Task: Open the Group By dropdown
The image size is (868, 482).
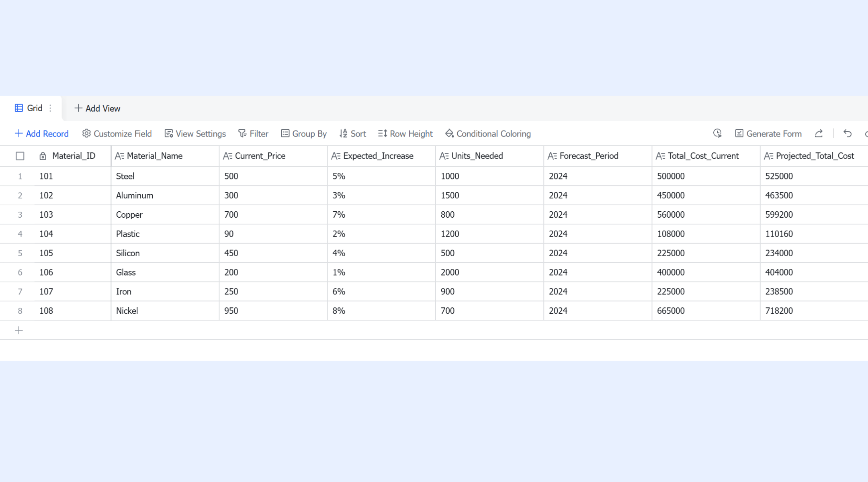Action: coord(304,133)
